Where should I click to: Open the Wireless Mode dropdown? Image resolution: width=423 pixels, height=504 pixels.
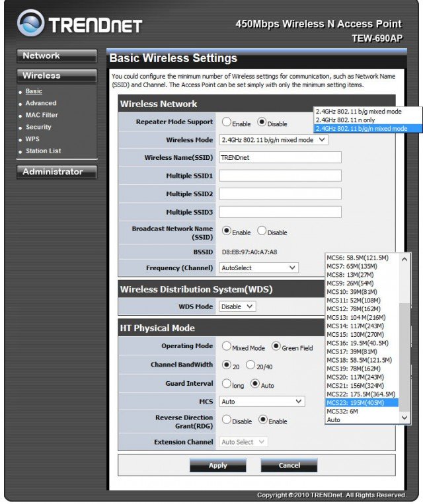pos(273,140)
